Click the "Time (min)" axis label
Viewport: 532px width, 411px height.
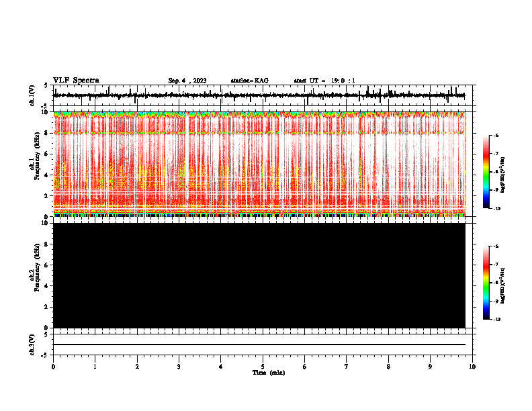(x=269, y=373)
